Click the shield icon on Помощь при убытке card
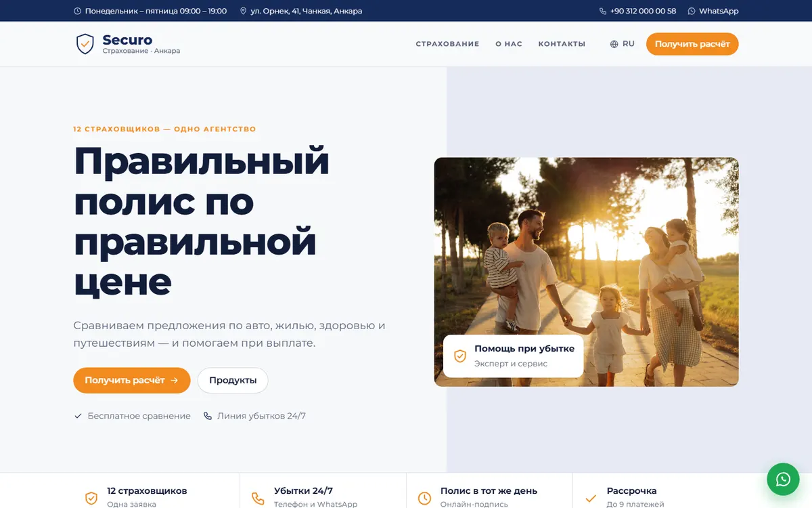The width and height of the screenshot is (812, 508). 460,356
